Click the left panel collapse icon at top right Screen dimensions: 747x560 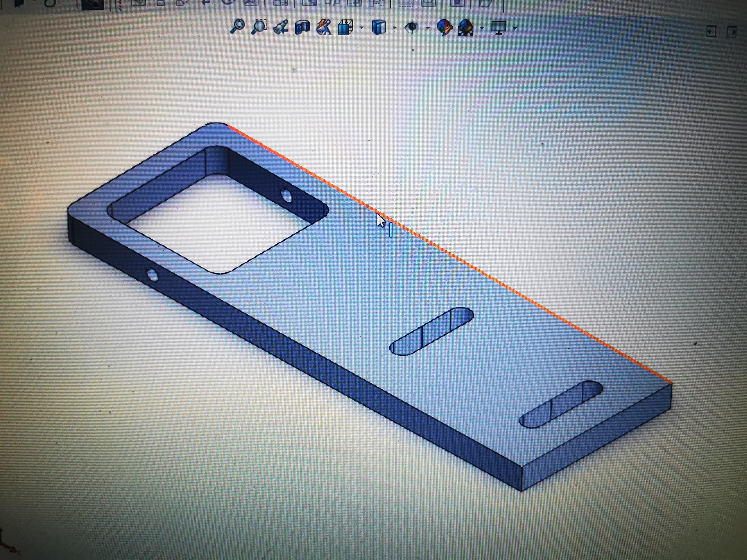click(x=711, y=32)
